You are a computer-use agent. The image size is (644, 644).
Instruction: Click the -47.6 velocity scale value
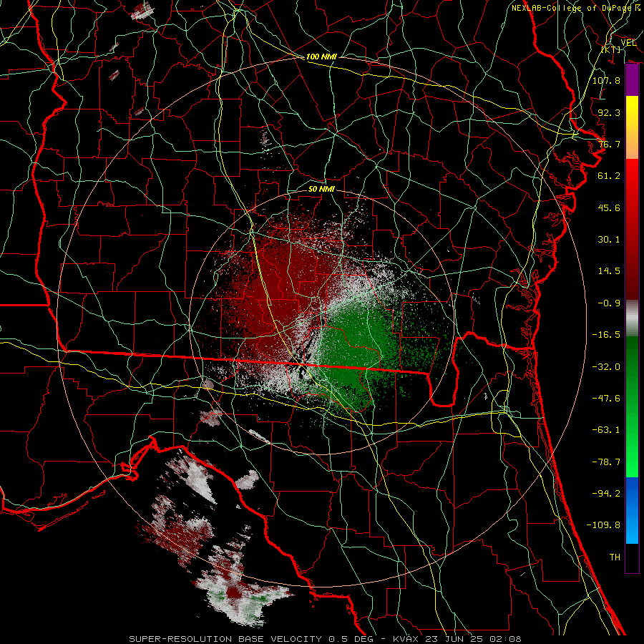606,399
